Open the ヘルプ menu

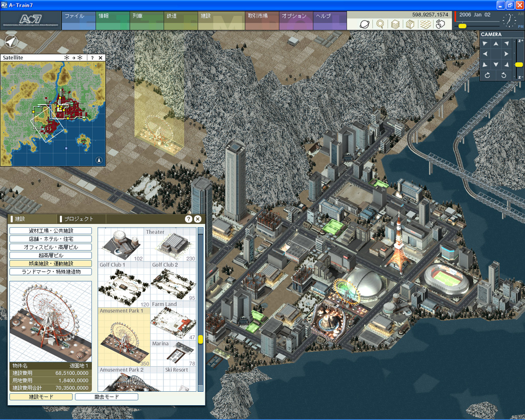click(330, 21)
